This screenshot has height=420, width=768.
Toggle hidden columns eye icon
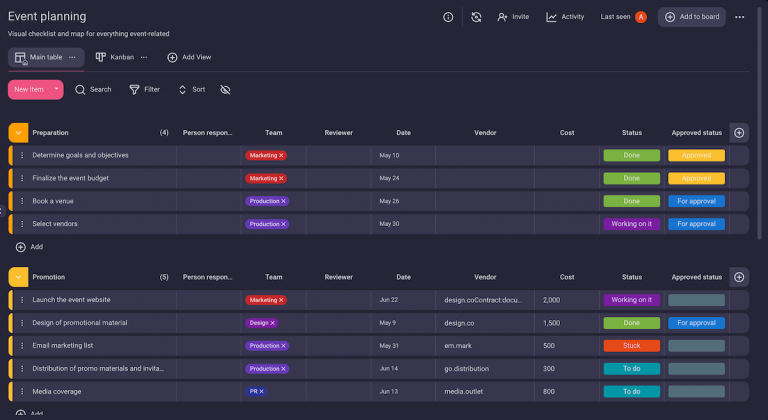click(x=225, y=89)
